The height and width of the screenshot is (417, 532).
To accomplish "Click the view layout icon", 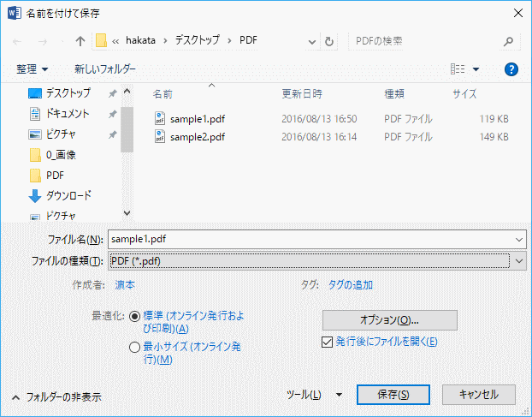I will point(458,69).
